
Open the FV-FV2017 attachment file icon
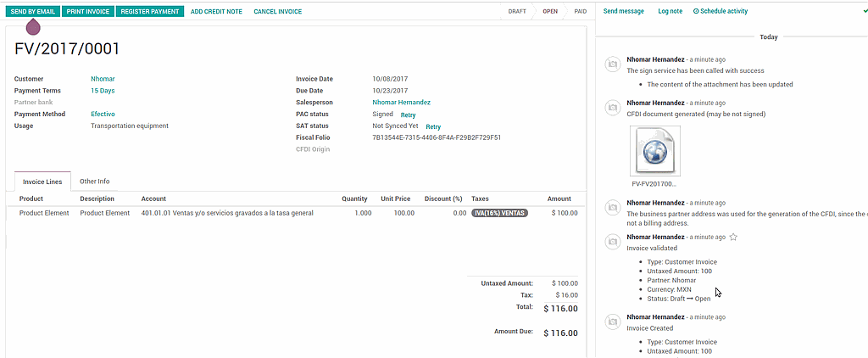654,150
